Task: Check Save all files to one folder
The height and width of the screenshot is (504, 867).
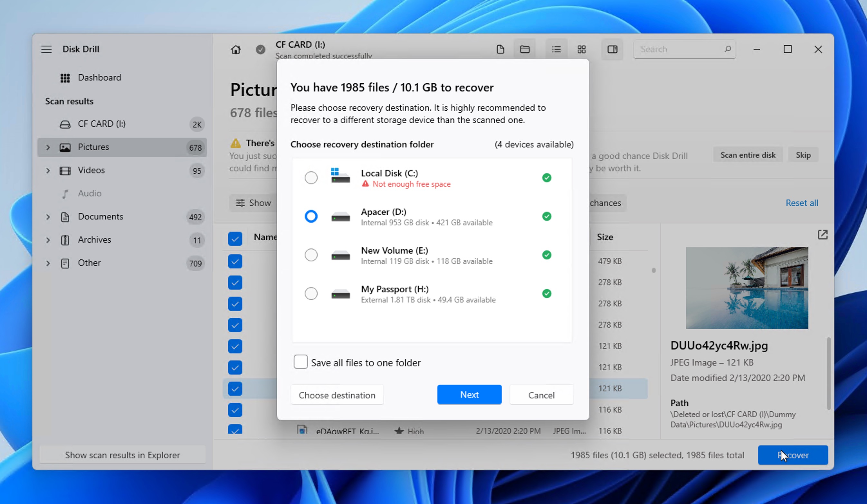Action: [301, 362]
